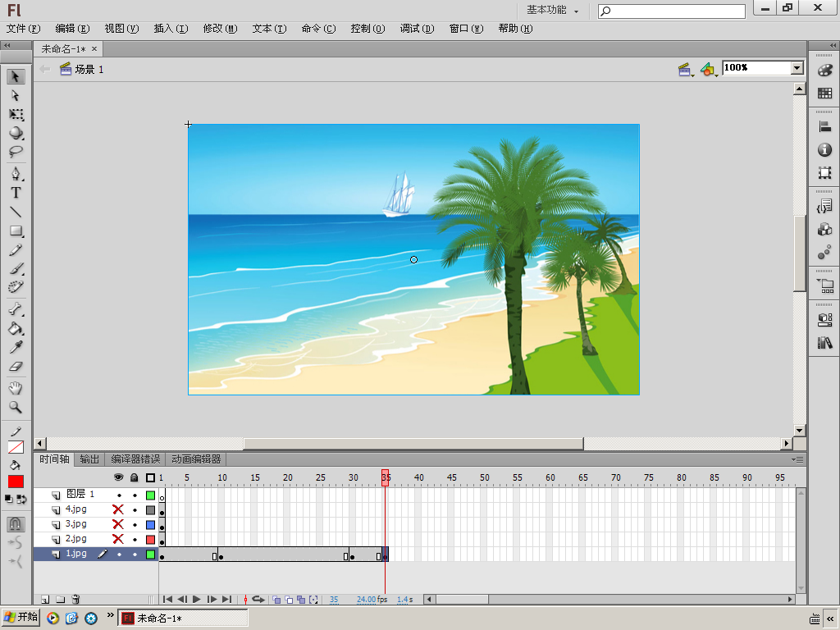
Task: Select the Eraser tool
Action: tap(16, 367)
